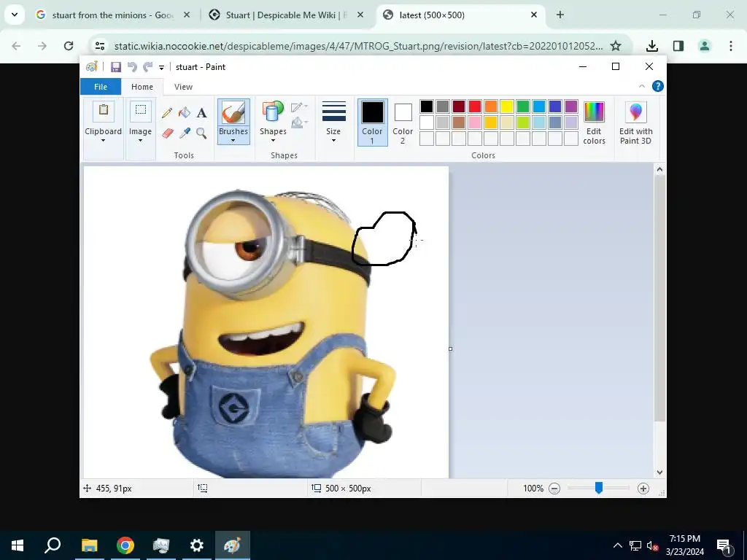The image size is (747, 560).
Task: Switch to the View ribbon tab
Action: pyautogui.click(x=183, y=87)
